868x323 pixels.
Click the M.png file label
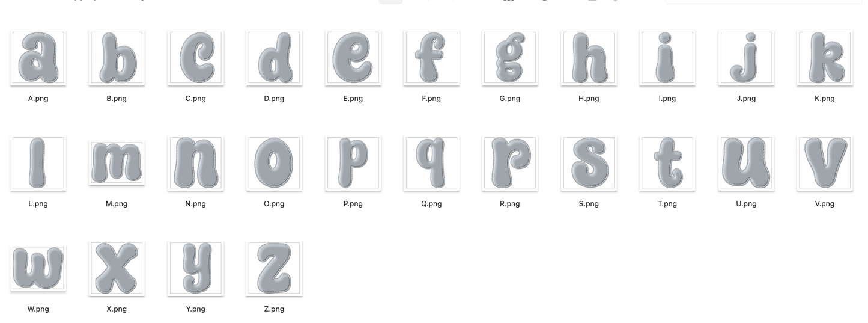117,204
